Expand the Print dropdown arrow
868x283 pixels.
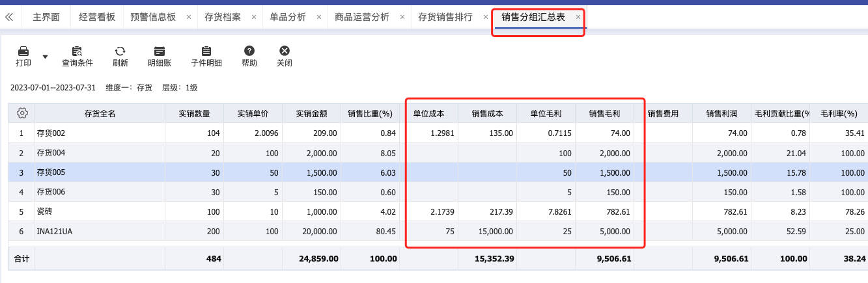(45, 57)
